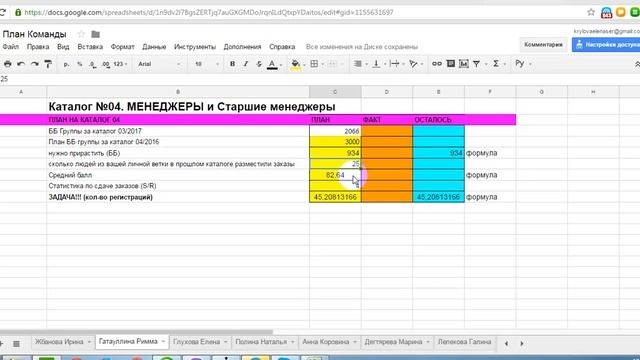640x360 pixels.
Task: Click the Комментарии button
Action: [x=543, y=45]
